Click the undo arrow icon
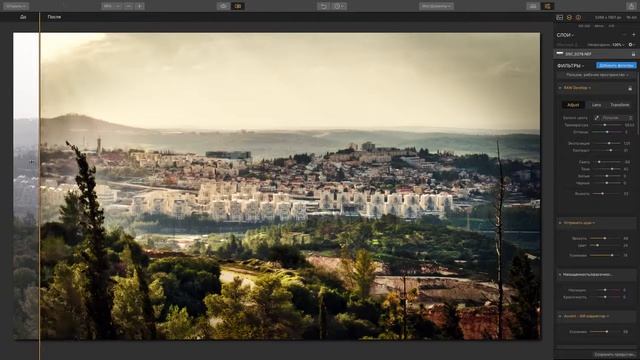The height and width of the screenshot is (360, 640). click(323, 6)
